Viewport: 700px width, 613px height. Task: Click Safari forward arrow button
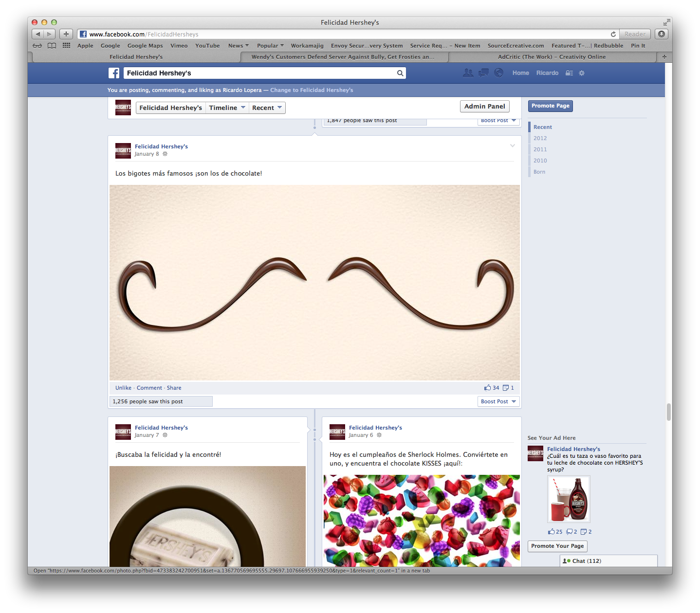(50, 34)
